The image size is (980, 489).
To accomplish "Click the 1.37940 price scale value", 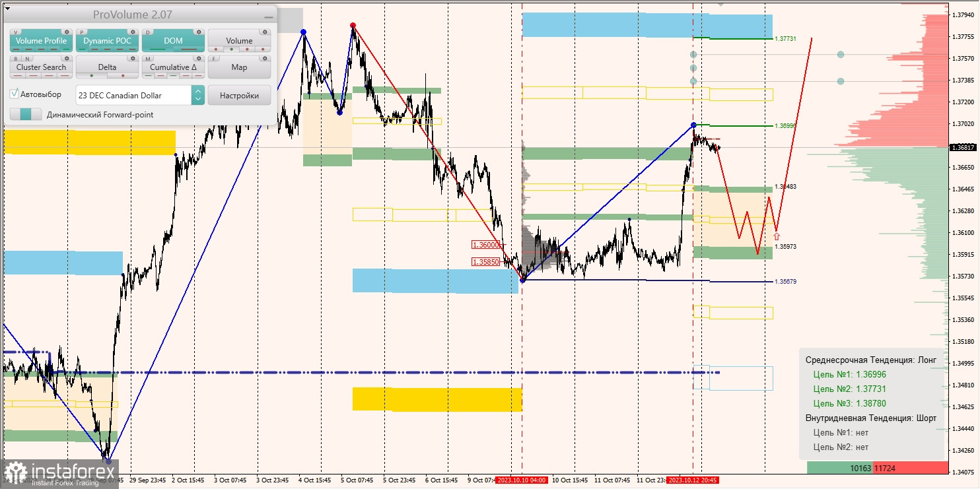I will tap(965, 15).
